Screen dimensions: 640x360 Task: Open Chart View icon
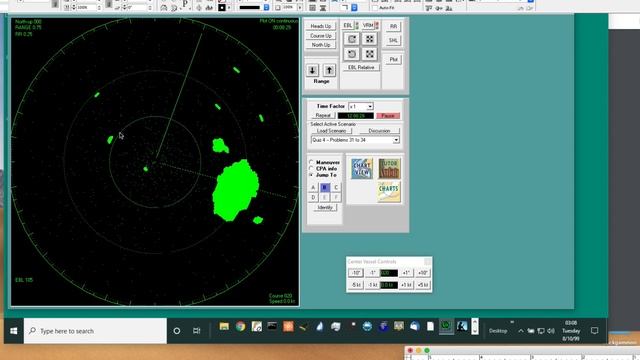362,169
